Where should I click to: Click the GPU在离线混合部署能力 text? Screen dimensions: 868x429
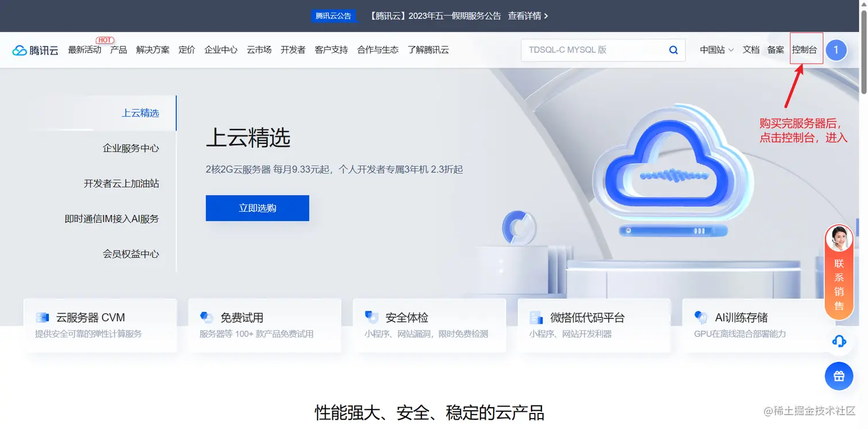(x=740, y=334)
